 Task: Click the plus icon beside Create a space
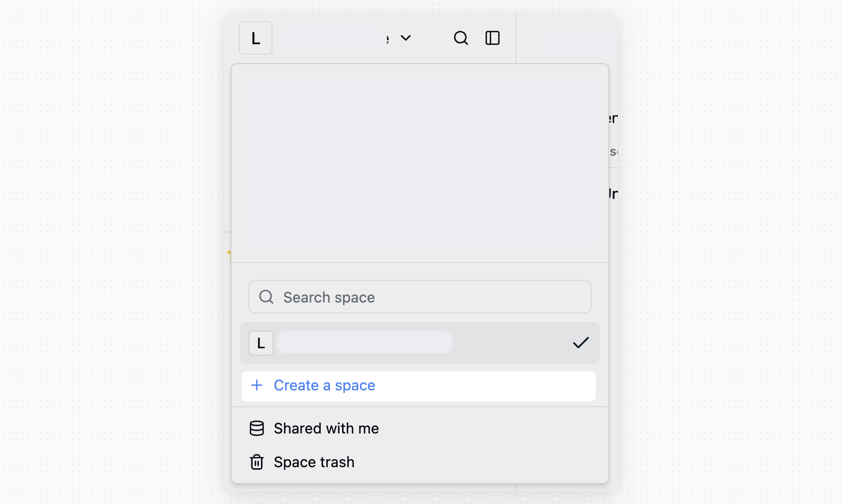click(257, 385)
